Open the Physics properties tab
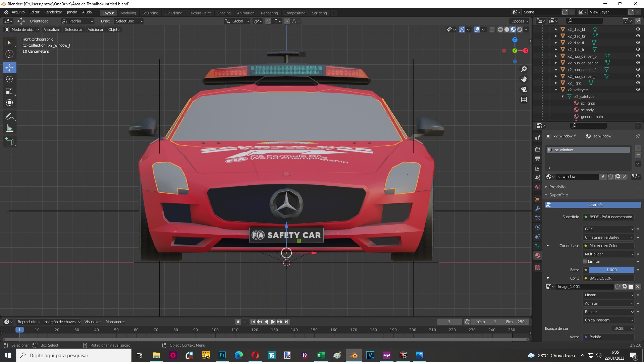This screenshot has width=644, height=362. (x=538, y=227)
